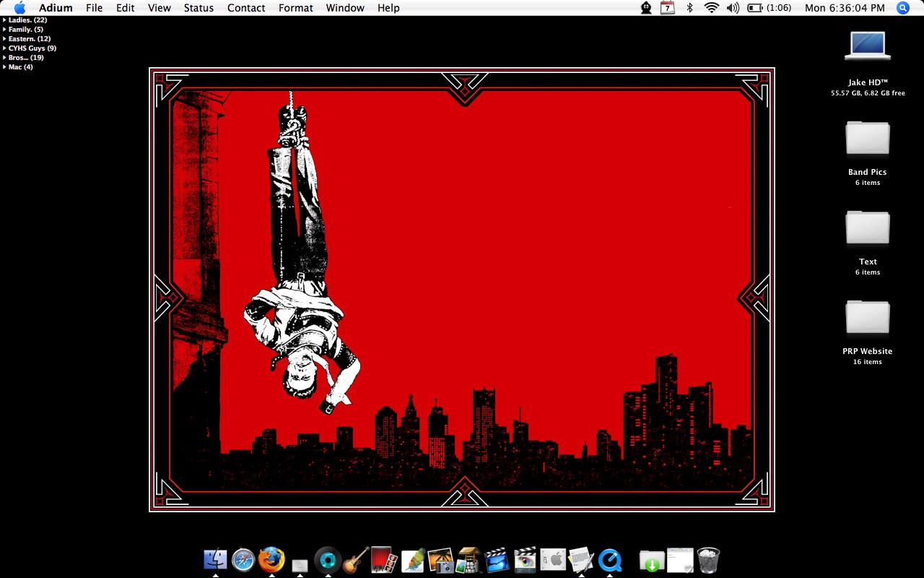Open the wishing well dock icon
Screen dimensions: 924x578
[468, 560]
